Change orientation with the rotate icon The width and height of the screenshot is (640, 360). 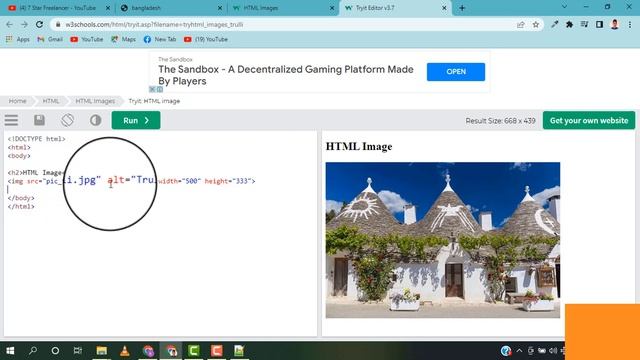(67, 120)
